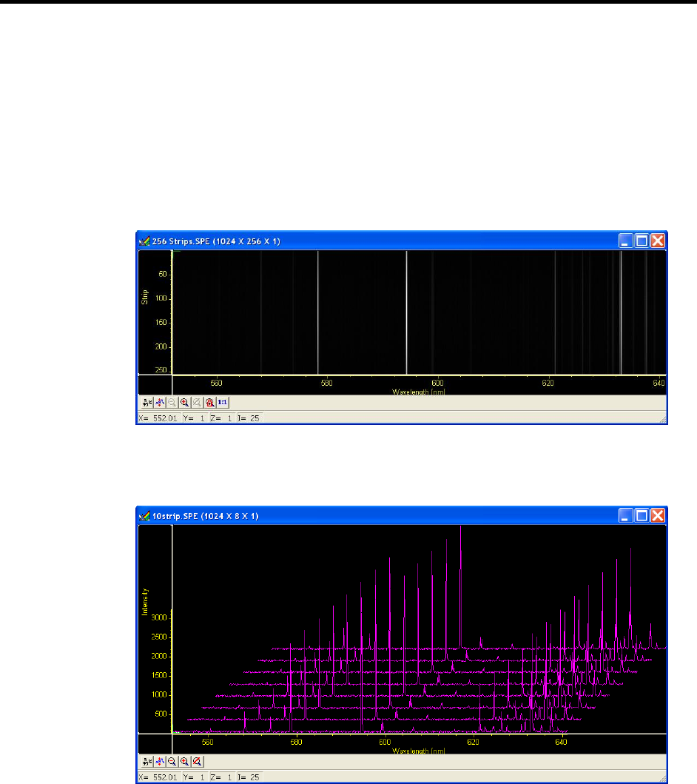Image resolution: width=697 pixels, height=784 pixels.
Task: Click 3000 intensity tick label
Action: [x=159, y=617]
